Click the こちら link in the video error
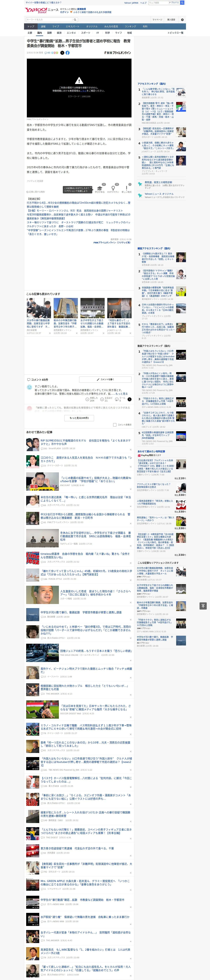The image size is (210, 980). click(83, 90)
